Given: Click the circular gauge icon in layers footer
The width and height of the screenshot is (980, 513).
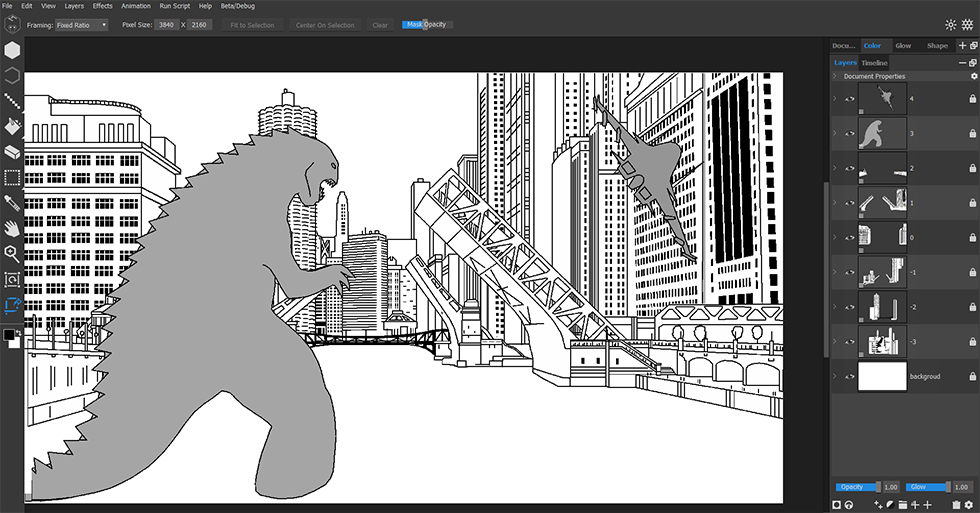Looking at the screenshot, I should pos(849,505).
